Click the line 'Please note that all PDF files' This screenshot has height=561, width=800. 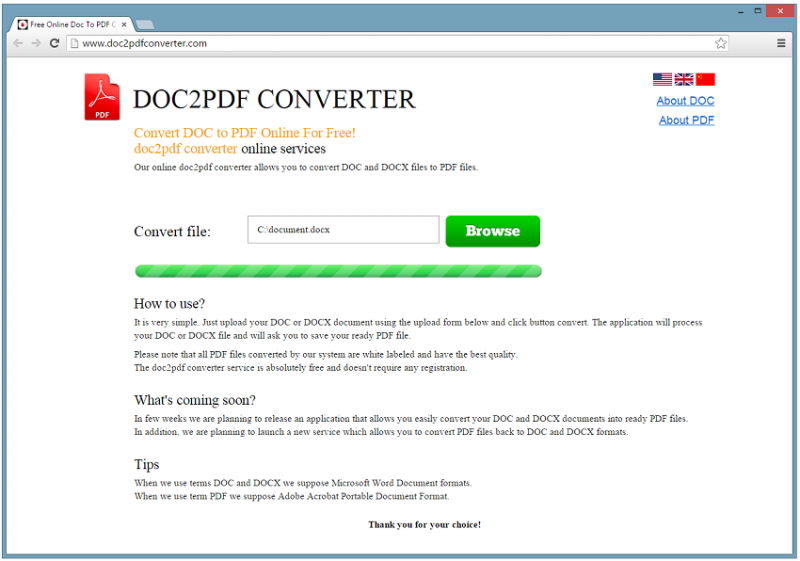pyautogui.click(x=326, y=354)
